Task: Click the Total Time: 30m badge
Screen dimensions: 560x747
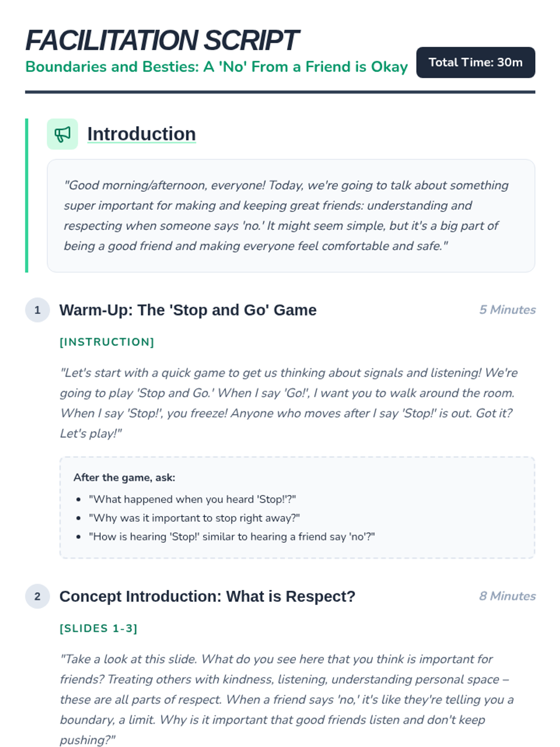Action: [475, 63]
